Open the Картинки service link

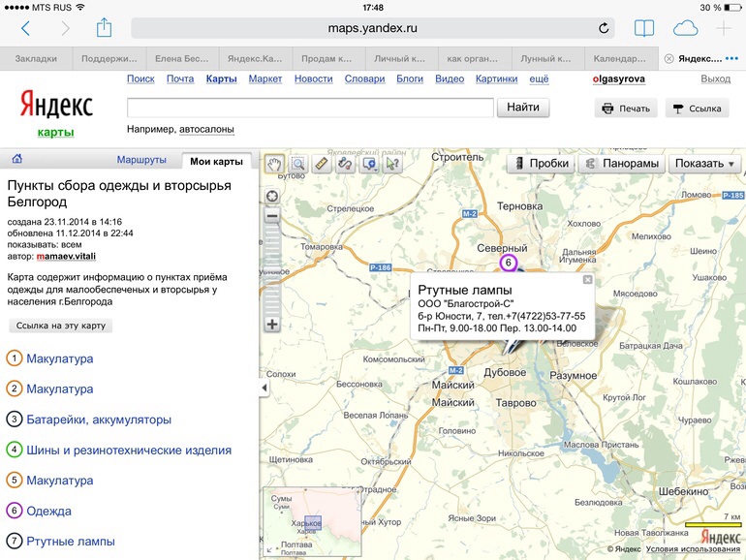[x=497, y=79]
